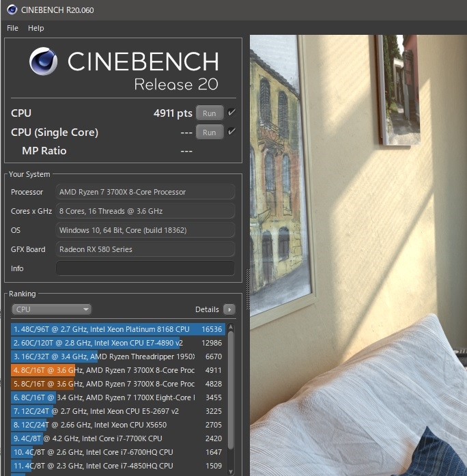467x476 pixels.
Task: Open the Help menu
Action: (x=36, y=28)
